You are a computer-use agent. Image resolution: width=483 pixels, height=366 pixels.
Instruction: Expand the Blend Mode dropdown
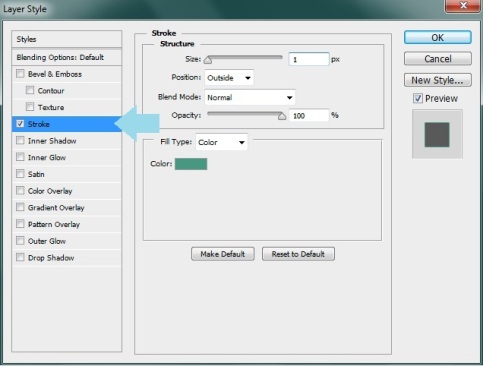tap(250, 97)
